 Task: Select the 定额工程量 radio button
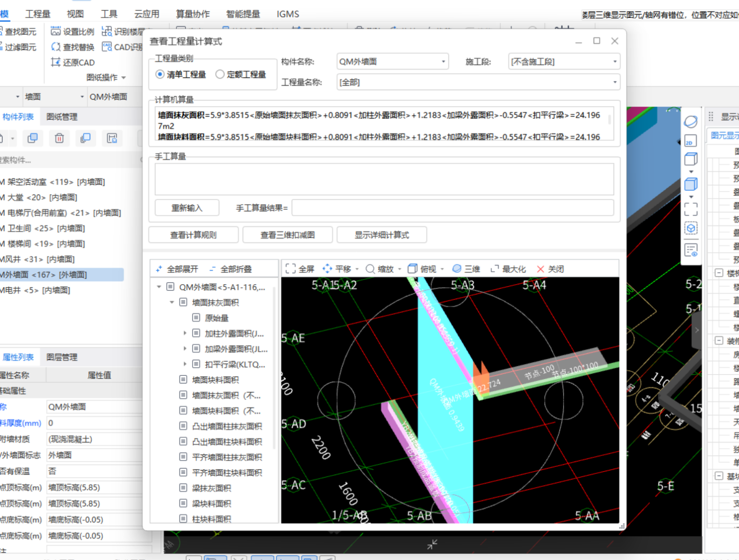coord(220,74)
